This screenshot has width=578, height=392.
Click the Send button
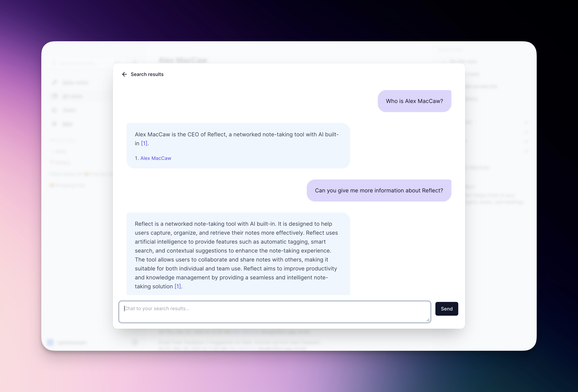coord(447,309)
